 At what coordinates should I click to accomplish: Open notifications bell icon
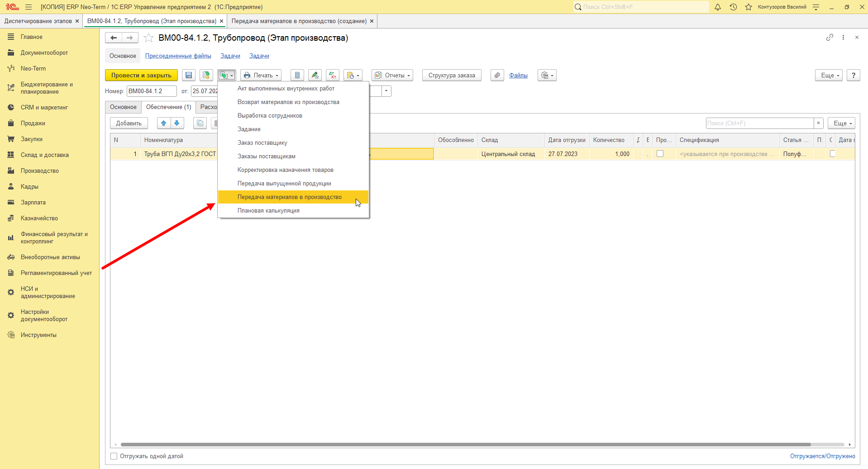click(718, 7)
